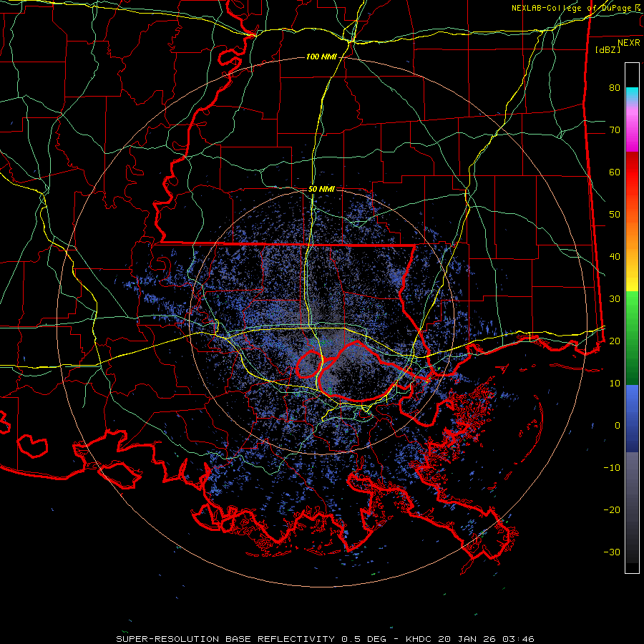Click the 50 NMI range ring label
This screenshot has width=644, height=644.
[321, 190]
